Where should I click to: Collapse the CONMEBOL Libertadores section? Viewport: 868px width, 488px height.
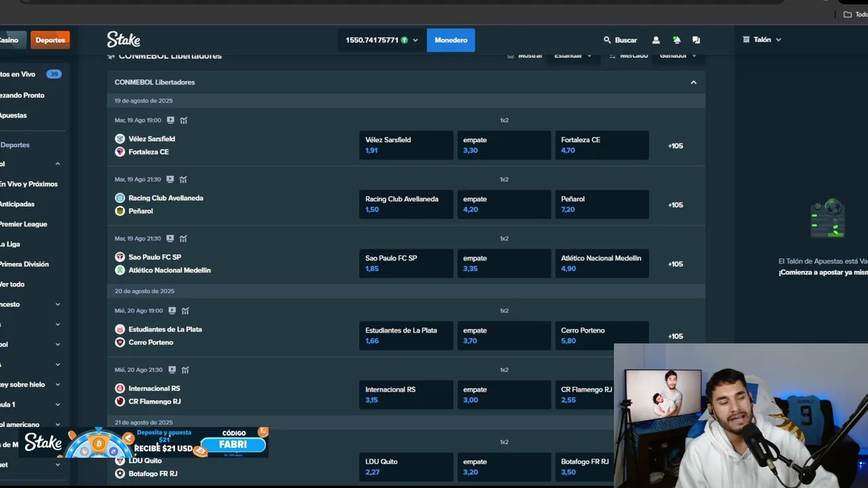[693, 82]
